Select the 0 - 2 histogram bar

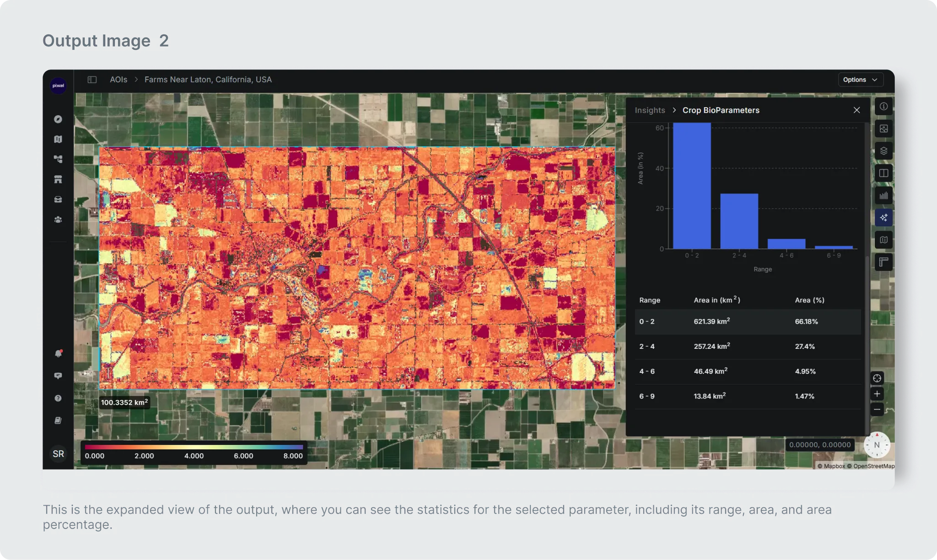coord(692,186)
